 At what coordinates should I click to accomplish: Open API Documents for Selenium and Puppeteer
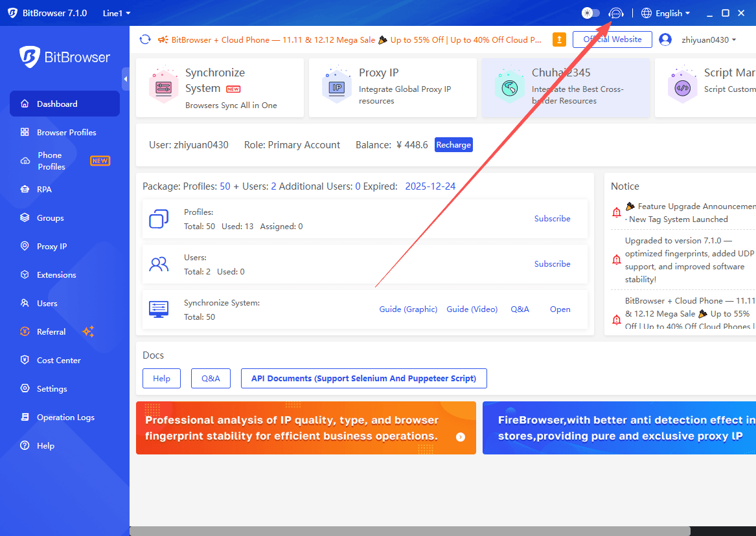(363, 378)
